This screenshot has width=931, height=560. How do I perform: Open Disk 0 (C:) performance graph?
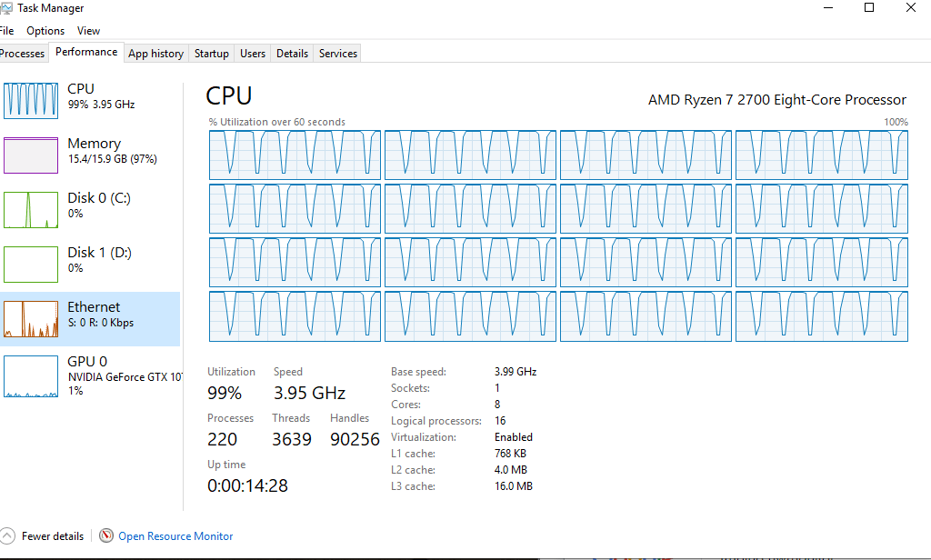point(30,209)
